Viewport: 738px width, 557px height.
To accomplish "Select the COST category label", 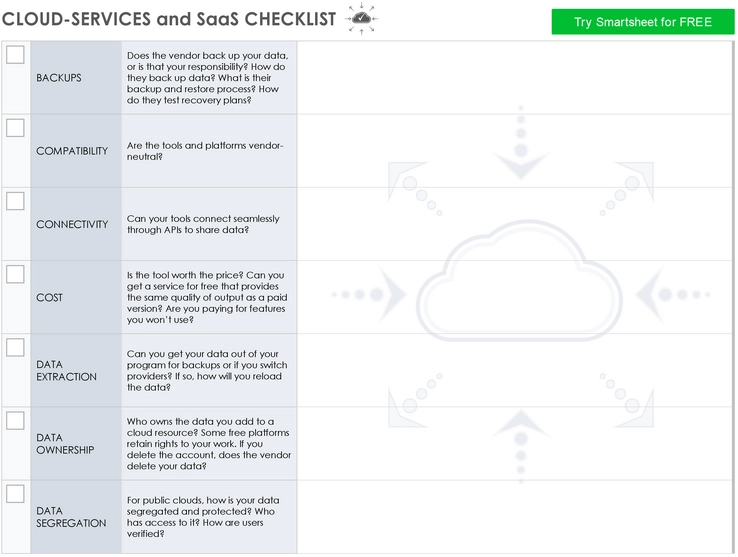I will tap(49, 298).
